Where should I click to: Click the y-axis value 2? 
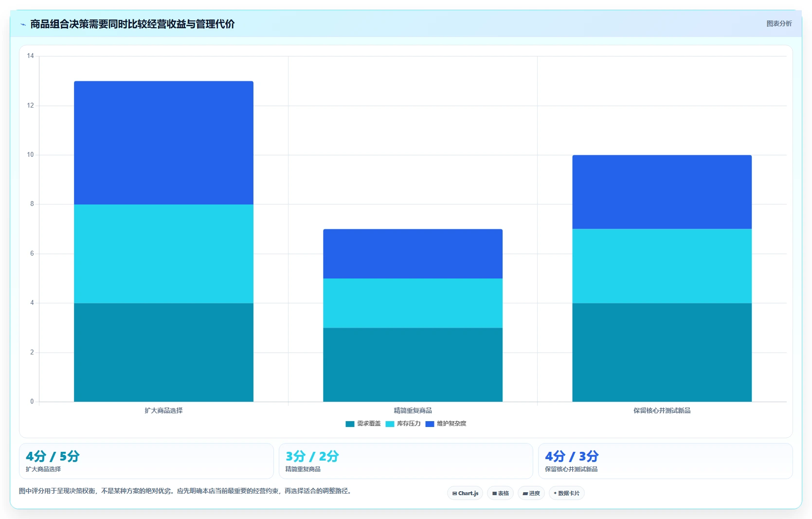pyautogui.click(x=32, y=352)
